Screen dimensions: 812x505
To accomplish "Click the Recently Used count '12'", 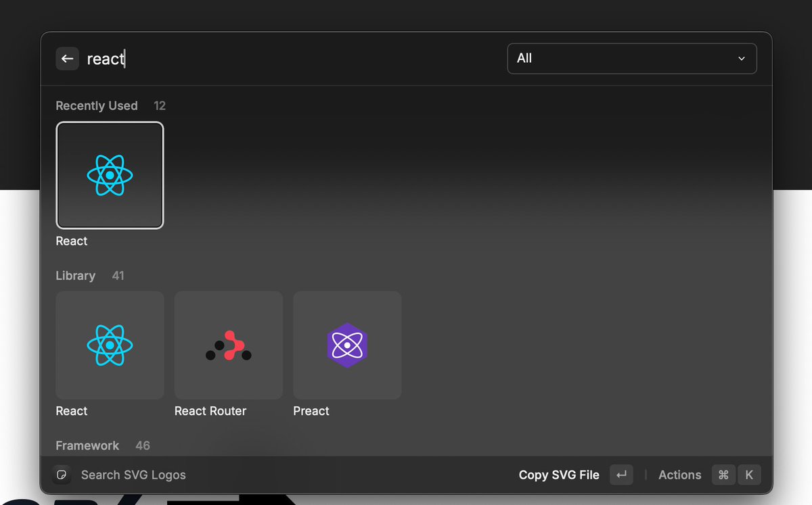I will point(160,105).
